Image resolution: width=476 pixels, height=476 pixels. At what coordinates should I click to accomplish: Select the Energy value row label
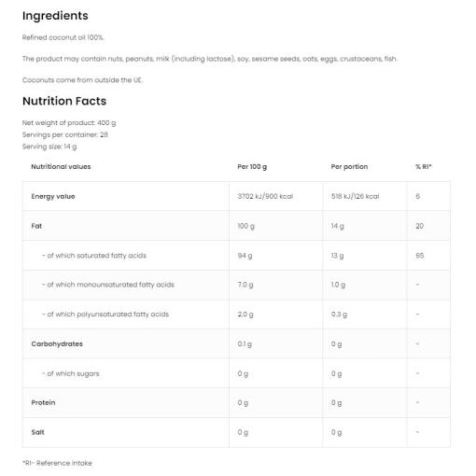(x=53, y=196)
